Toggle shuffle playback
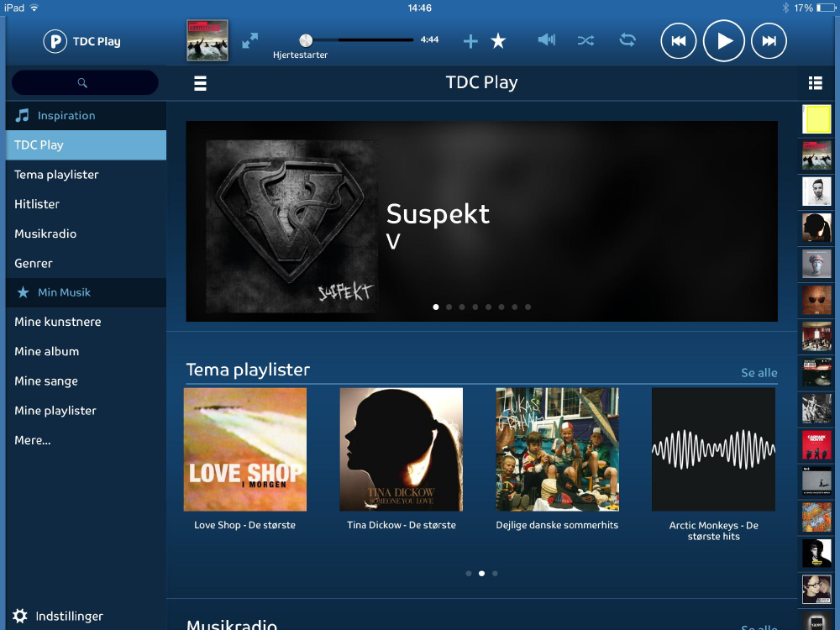The width and height of the screenshot is (840, 630). coord(585,40)
